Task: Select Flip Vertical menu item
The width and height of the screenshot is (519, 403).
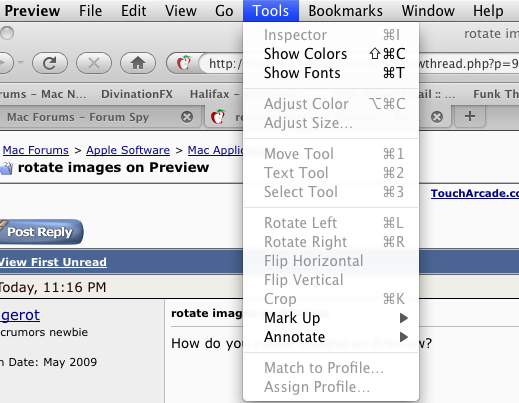Action: coord(331,280)
